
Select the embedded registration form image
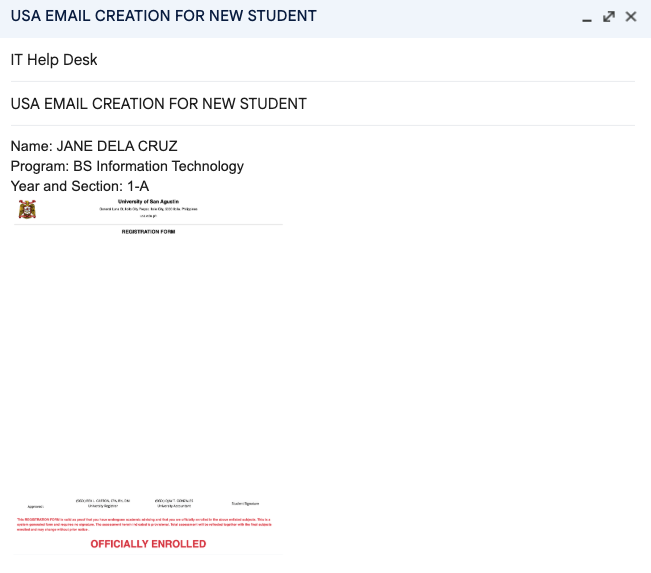click(148, 376)
